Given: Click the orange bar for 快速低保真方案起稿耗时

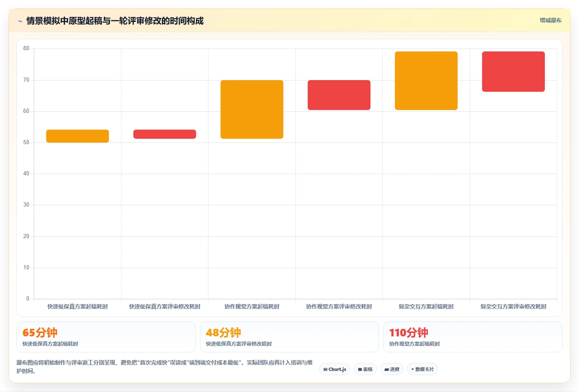Looking at the screenshot, I should coord(78,136).
